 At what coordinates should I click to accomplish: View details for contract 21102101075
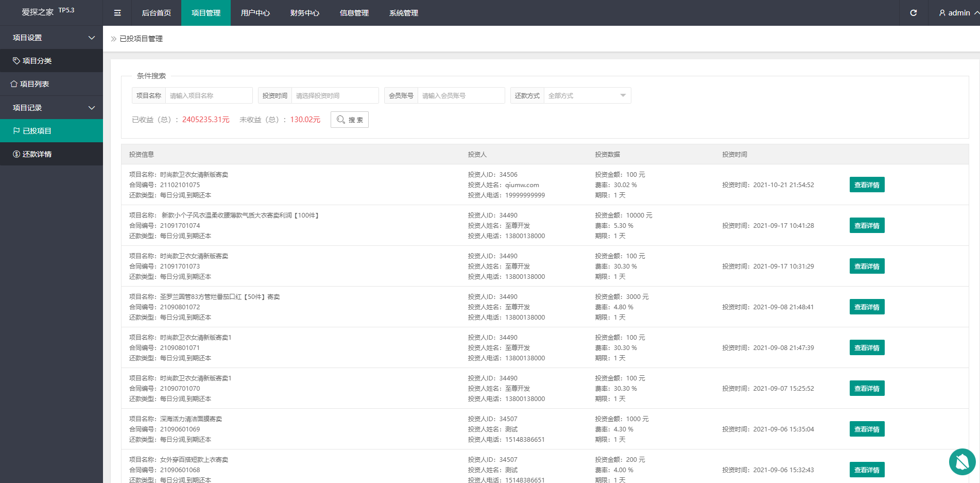pyautogui.click(x=867, y=185)
